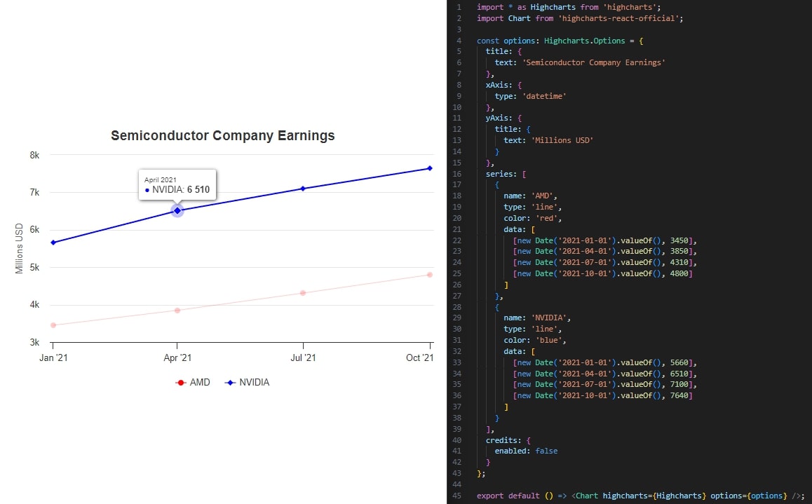Click the value 3450 in the code
Image resolution: width=812 pixels, height=504 pixels.
679,240
